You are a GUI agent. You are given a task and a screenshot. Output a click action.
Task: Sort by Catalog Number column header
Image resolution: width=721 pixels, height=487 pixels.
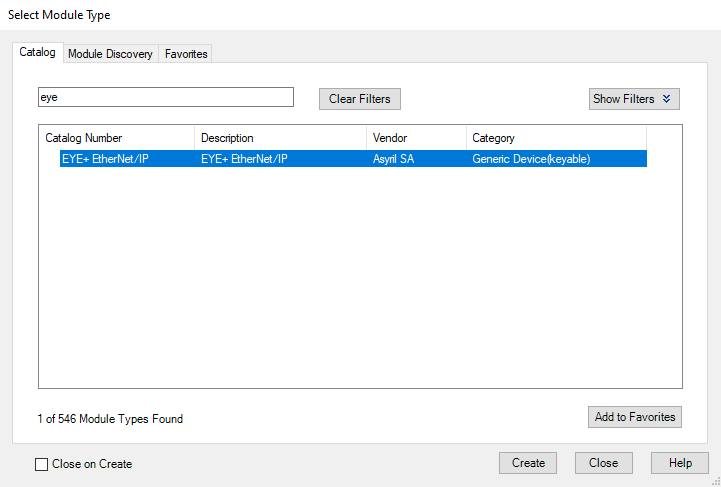116,138
